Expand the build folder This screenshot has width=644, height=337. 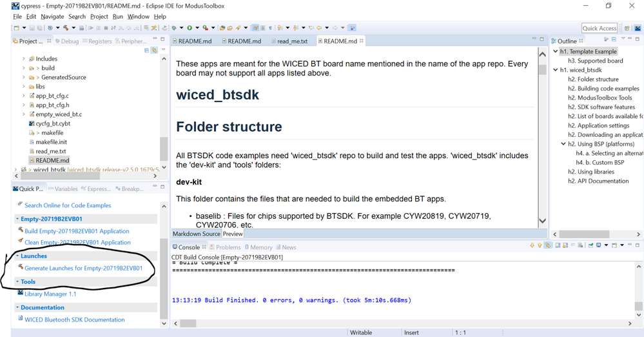[x=23, y=68]
